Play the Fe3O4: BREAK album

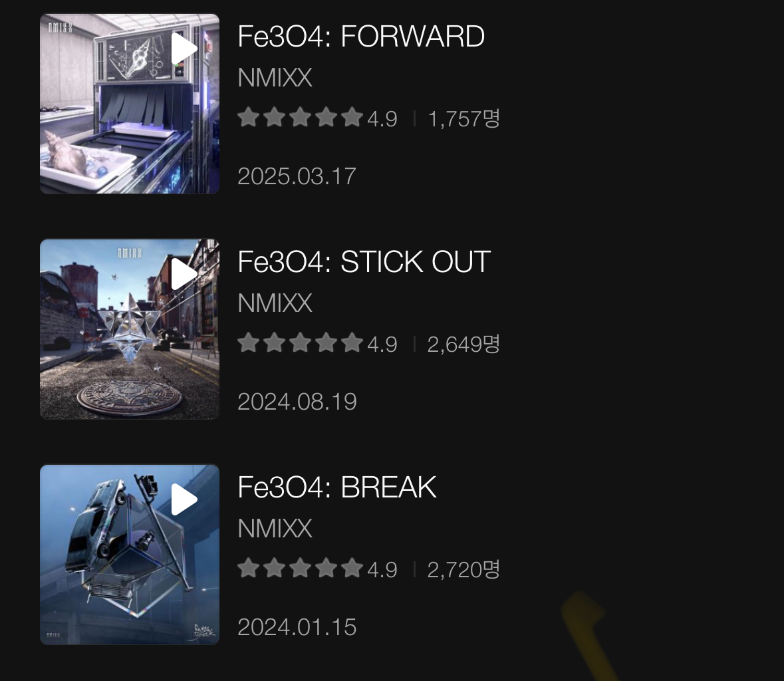(184, 499)
